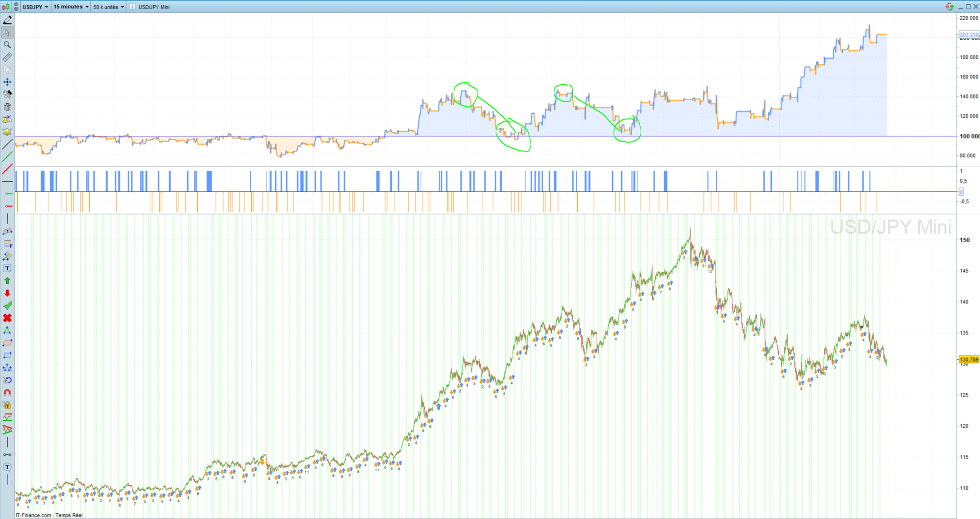This screenshot has height=519, width=980.
Task: Select the red cross marker tool
Action: tap(7, 318)
